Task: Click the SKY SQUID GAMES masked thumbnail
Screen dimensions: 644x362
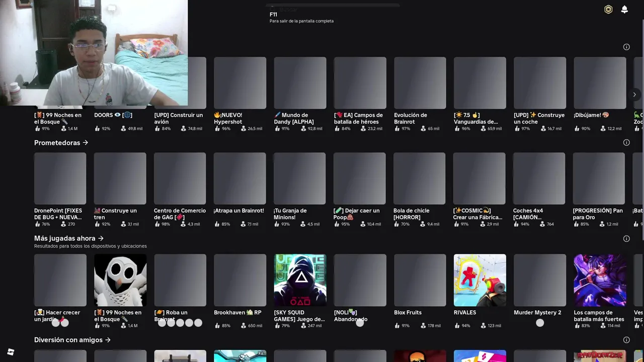Action: coord(300,280)
